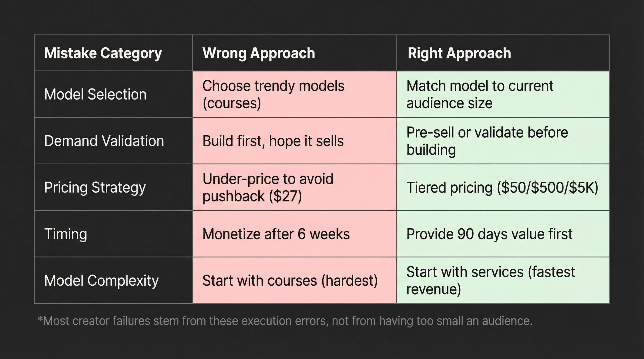The image size is (644, 359).
Task: Select the 'Build first, hope it sells' cell
Action: coord(273,141)
